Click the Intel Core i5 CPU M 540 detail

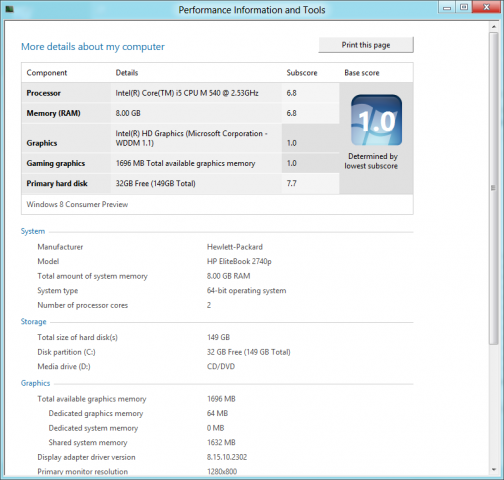point(187,93)
